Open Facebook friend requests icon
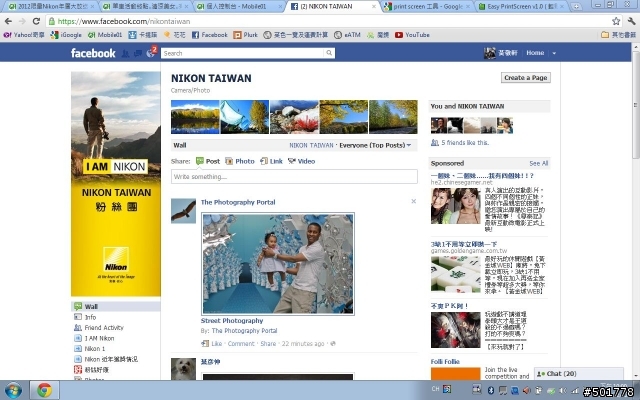640x400 pixels. tap(126, 53)
